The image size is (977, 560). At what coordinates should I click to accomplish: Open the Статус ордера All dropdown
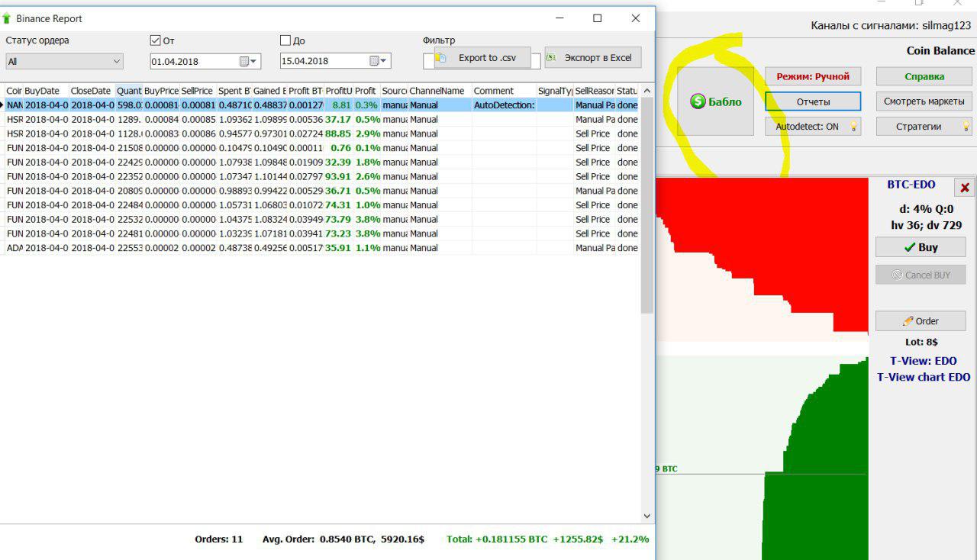click(64, 61)
